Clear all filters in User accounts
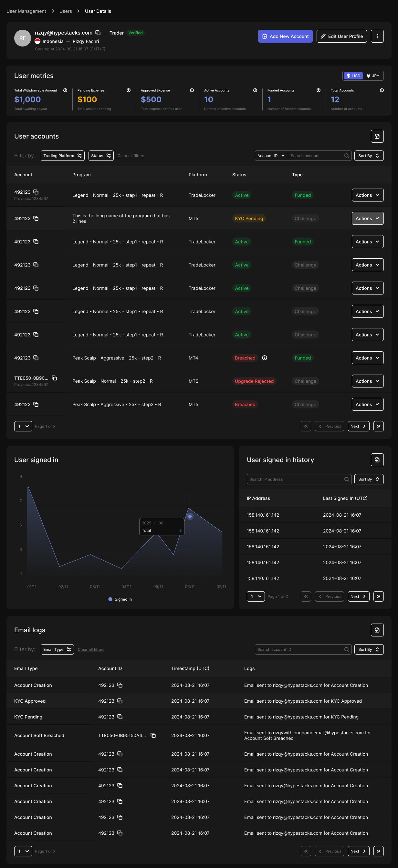The width and height of the screenshot is (398, 868). point(131,156)
